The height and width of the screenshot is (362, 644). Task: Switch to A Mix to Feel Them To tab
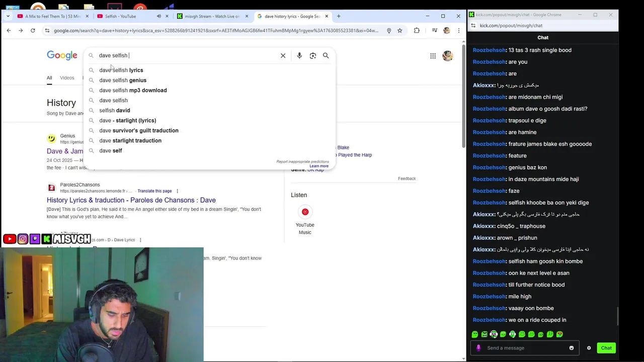coord(53,16)
